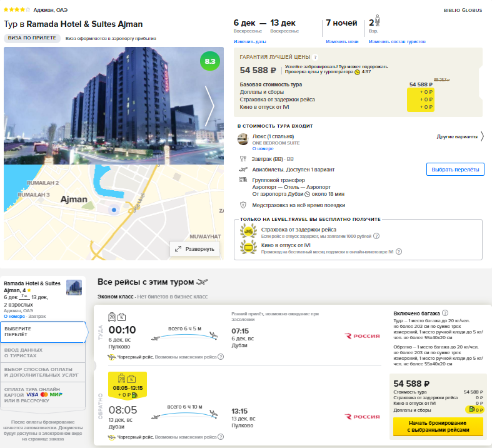Click Biblio Globus operator label
Image resolution: width=492 pixels, height=448 pixels.
pos(463,10)
